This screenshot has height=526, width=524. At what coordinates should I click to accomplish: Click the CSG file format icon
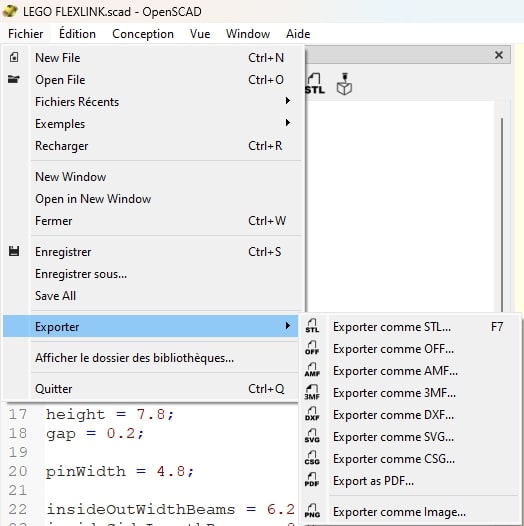pyautogui.click(x=312, y=458)
